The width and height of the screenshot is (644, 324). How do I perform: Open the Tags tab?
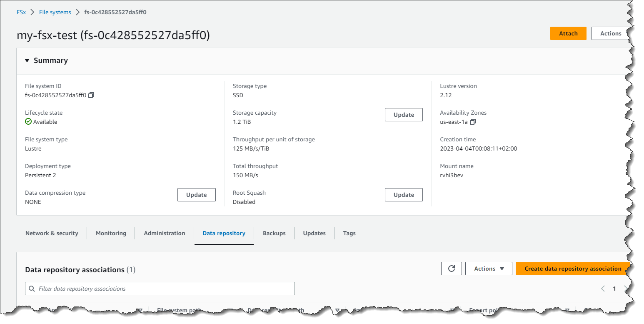click(x=349, y=233)
